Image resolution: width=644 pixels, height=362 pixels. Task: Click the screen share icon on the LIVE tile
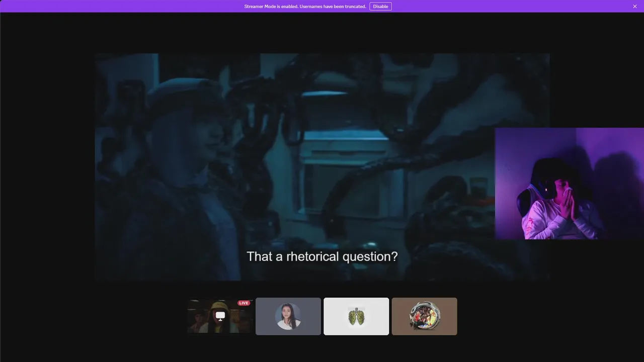pyautogui.click(x=220, y=316)
